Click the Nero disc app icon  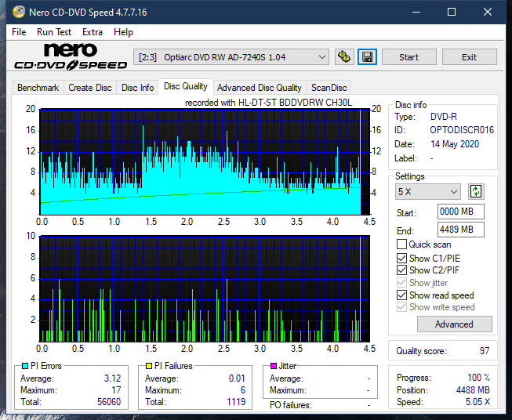pyautogui.click(x=19, y=12)
